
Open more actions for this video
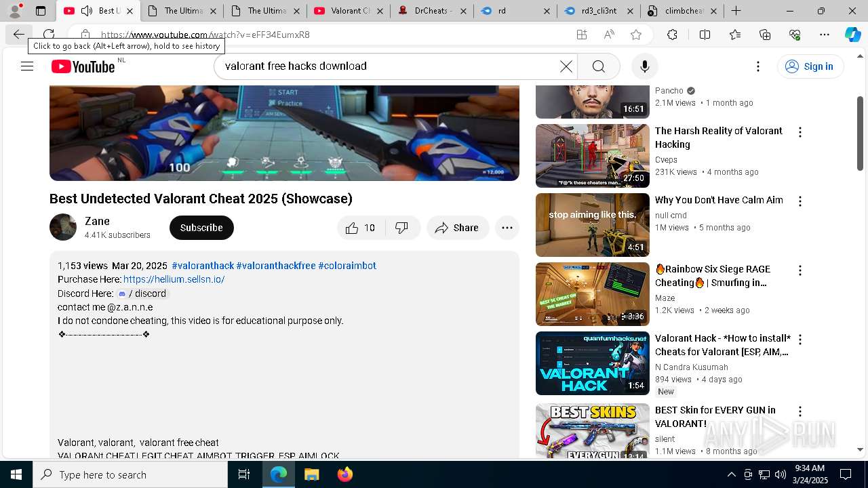tap(507, 228)
